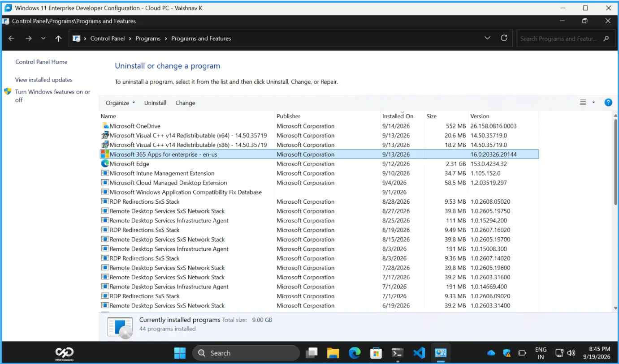Open the recent locations chevron
619x364 pixels.
click(x=43, y=39)
